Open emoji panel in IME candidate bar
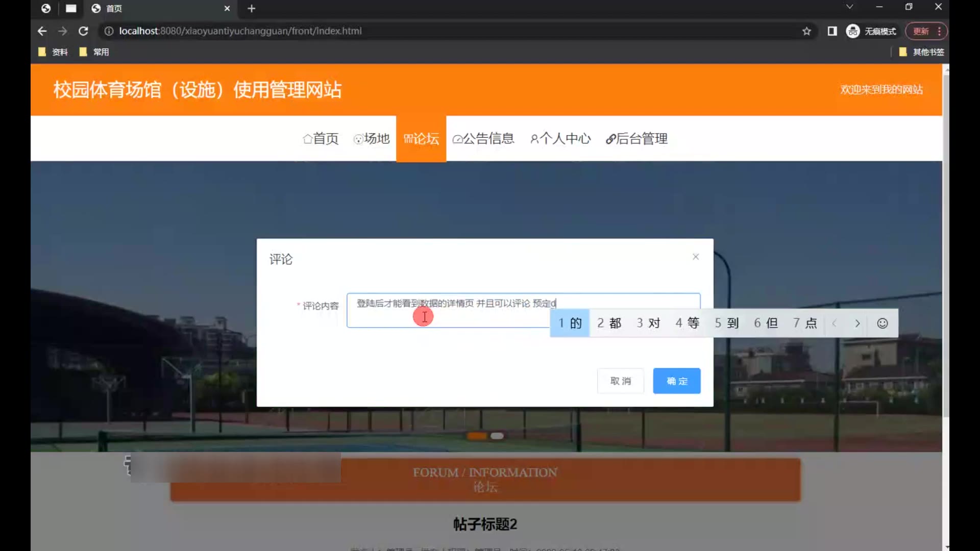980x551 pixels. coord(882,323)
